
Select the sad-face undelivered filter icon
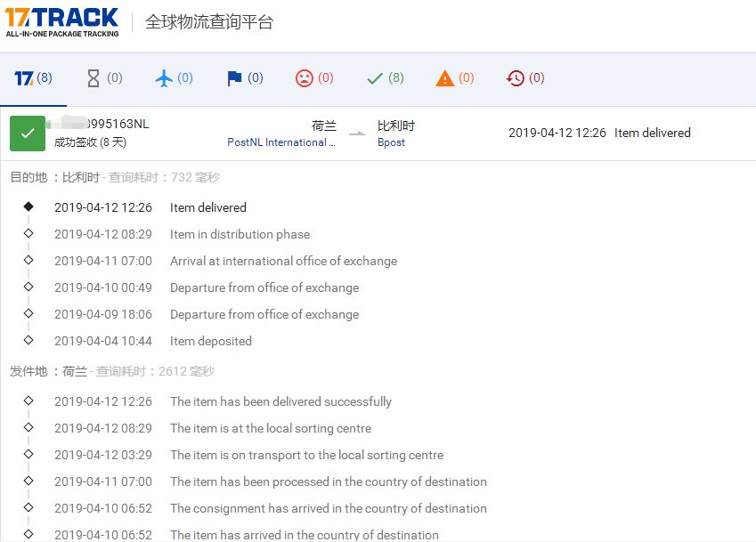pos(305,77)
